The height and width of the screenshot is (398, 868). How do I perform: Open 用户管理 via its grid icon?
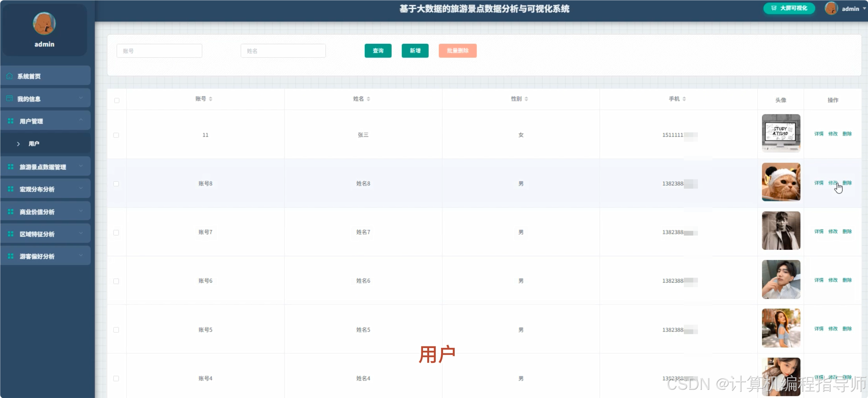click(x=10, y=120)
